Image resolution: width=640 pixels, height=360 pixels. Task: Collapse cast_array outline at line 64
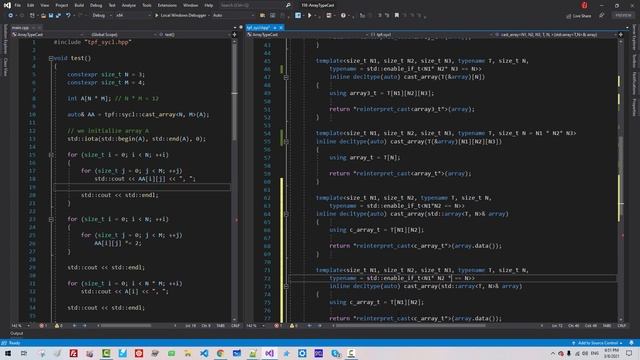(x=286, y=214)
